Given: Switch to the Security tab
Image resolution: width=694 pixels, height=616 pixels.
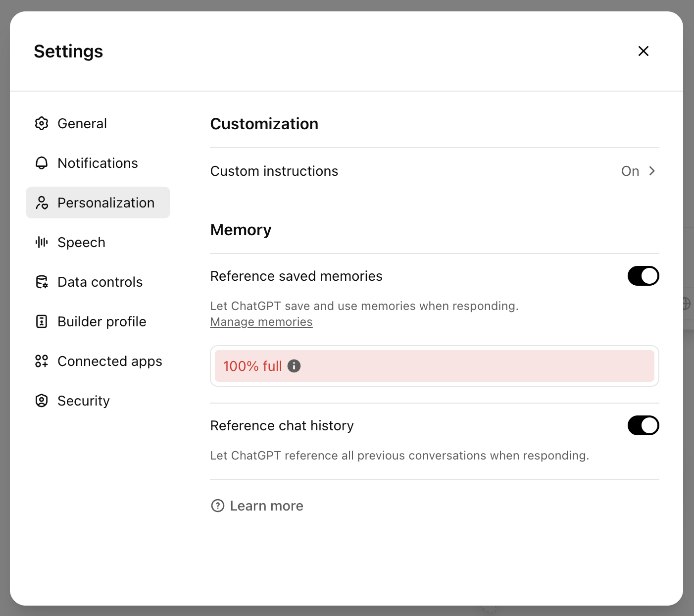Looking at the screenshot, I should pyautogui.click(x=98, y=401).
